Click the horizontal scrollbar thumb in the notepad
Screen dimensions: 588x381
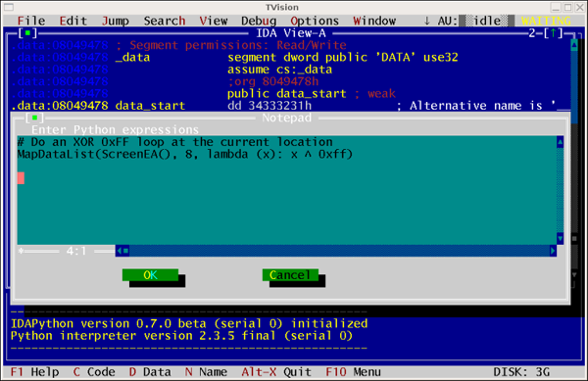coord(126,251)
